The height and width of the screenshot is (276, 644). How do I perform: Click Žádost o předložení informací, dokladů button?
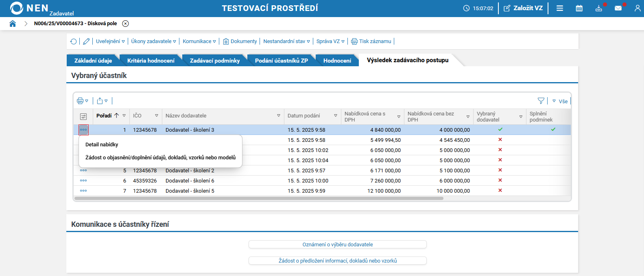(338, 261)
